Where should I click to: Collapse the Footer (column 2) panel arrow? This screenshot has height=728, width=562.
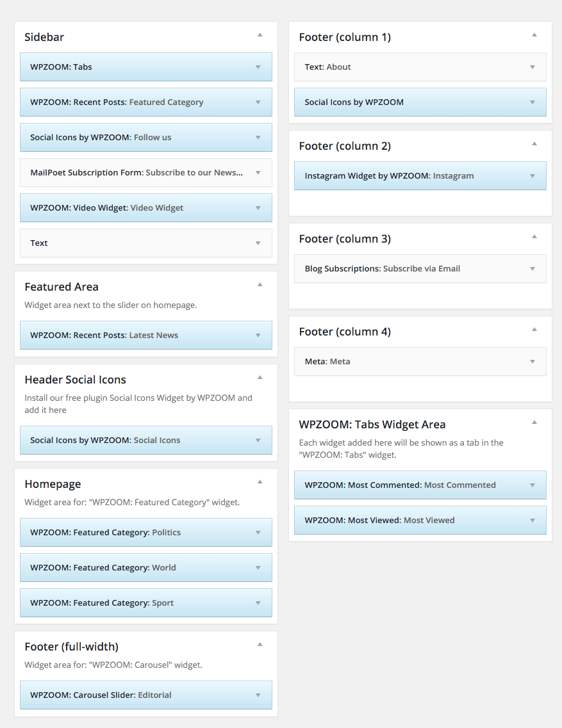[534, 144]
